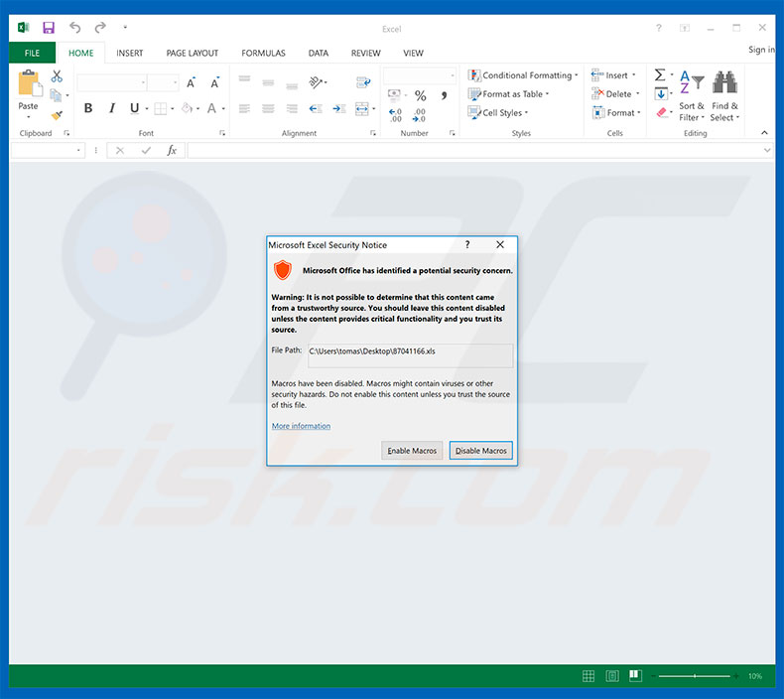Switch to the VIEW tab
784x699 pixels.
pyautogui.click(x=413, y=53)
